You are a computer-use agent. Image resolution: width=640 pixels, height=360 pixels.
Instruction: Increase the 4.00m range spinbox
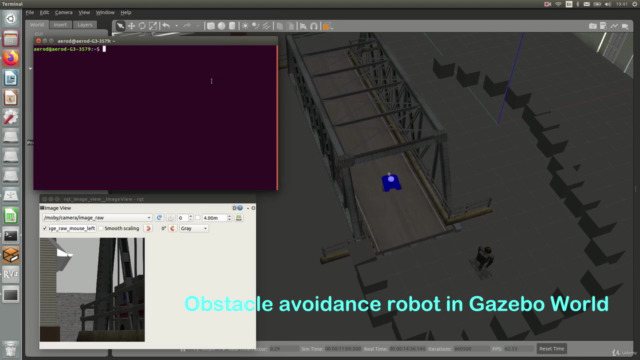coord(229,216)
